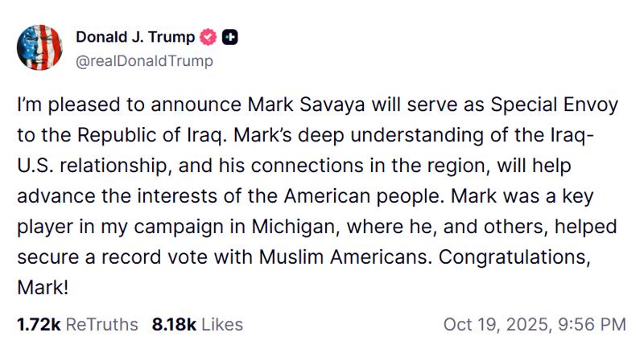
Task: Open the Oct 19, 2025 timestamp
Action: click(x=493, y=325)
